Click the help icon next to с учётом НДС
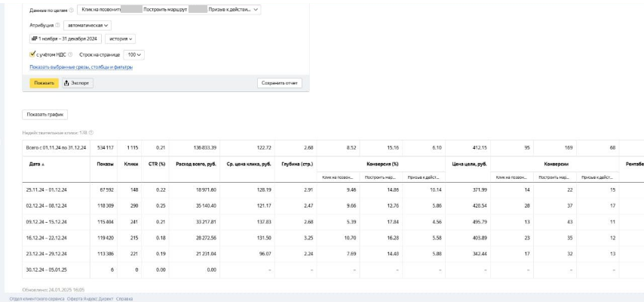This screenshot has height=302, width=644. coord(70,54)
